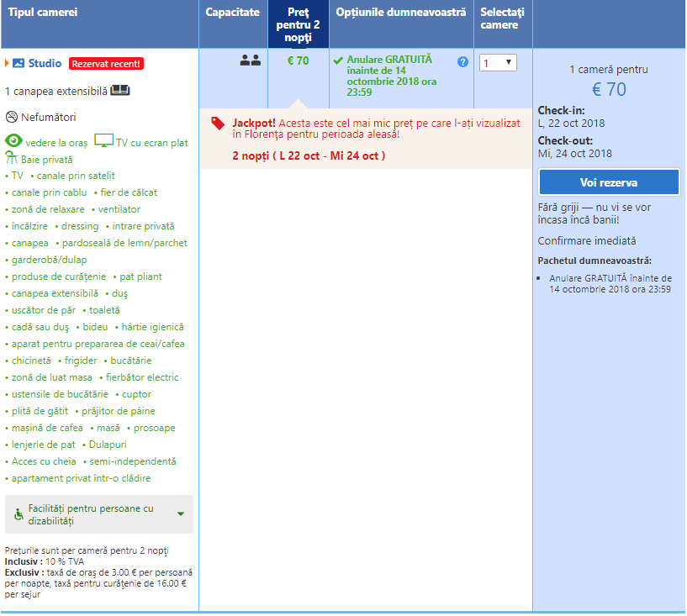
Task: Click the Studio room photo icon
Action: (x=18, y=63)
